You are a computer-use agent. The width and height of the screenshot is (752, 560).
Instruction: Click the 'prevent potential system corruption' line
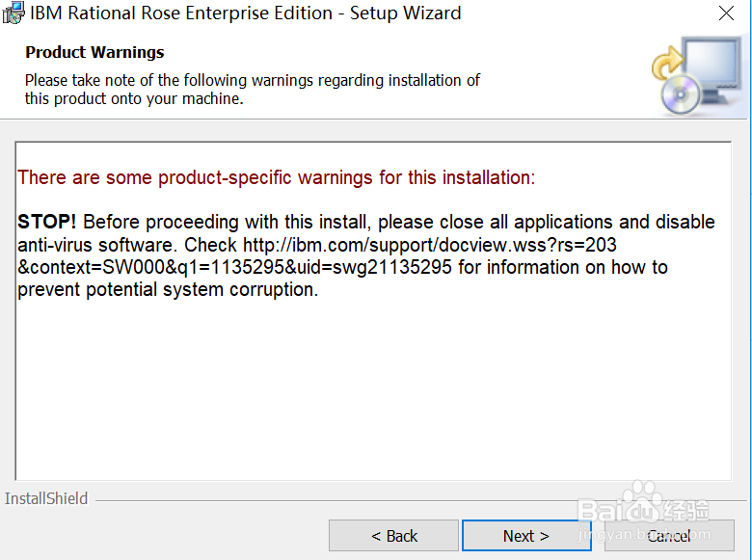(168, 289)
